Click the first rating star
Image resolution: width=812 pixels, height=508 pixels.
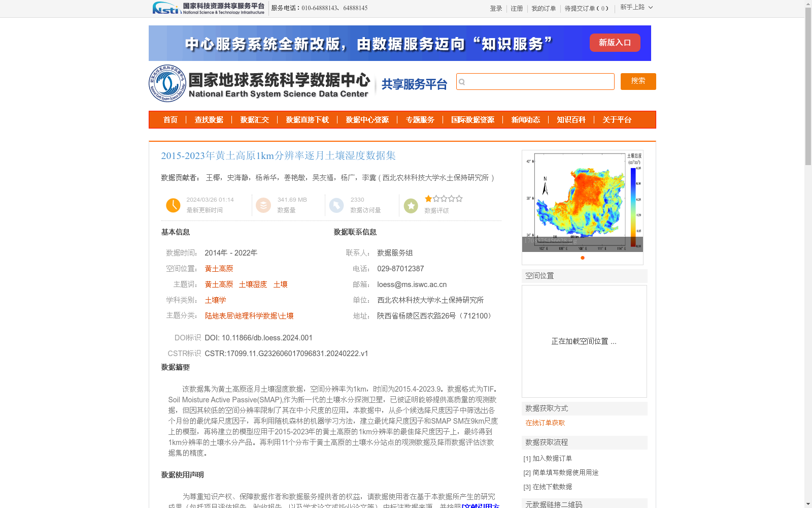[428, 199]
